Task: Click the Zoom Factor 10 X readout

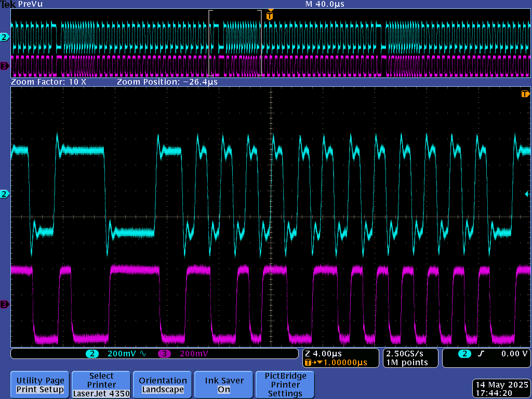Action: tap(48, 82)
